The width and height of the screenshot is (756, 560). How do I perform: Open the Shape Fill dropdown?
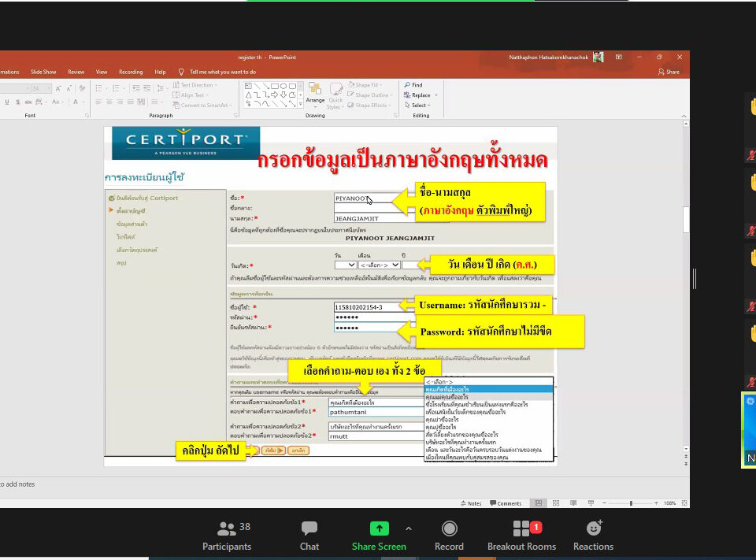365,85
